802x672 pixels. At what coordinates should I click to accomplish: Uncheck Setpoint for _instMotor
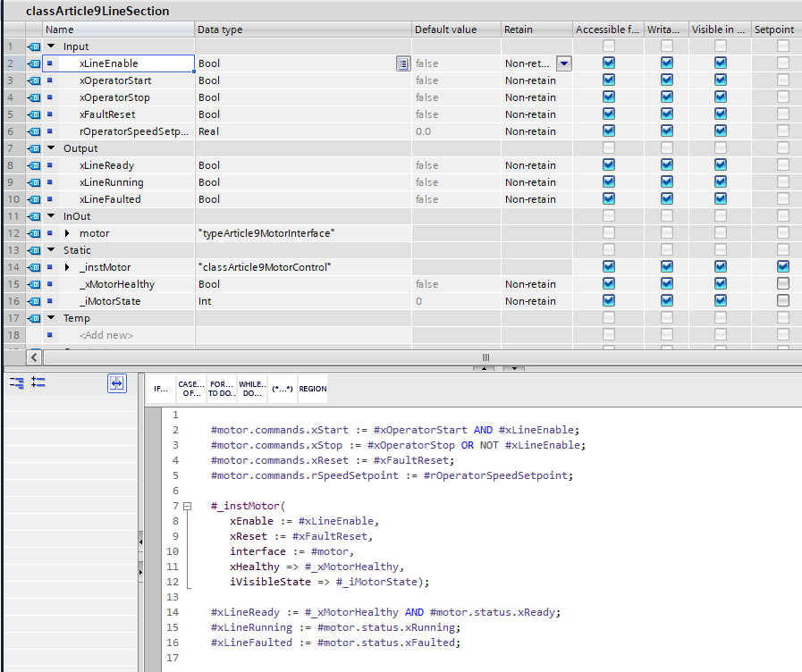click(783, 266)
